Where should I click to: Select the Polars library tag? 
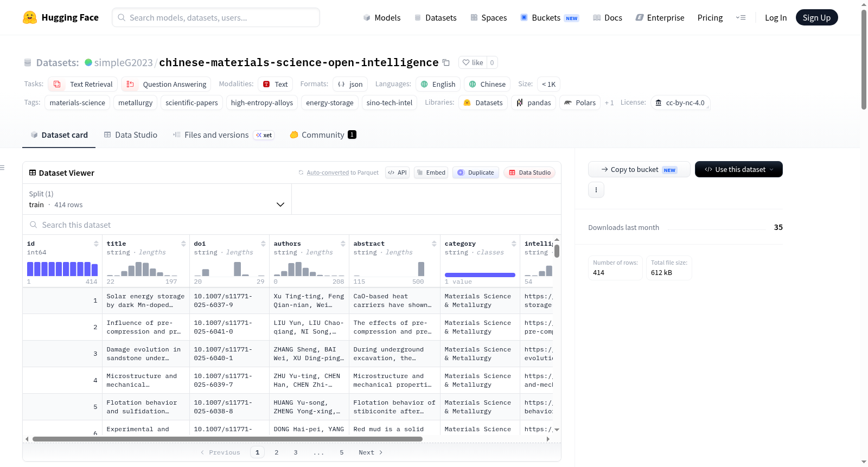579,103
